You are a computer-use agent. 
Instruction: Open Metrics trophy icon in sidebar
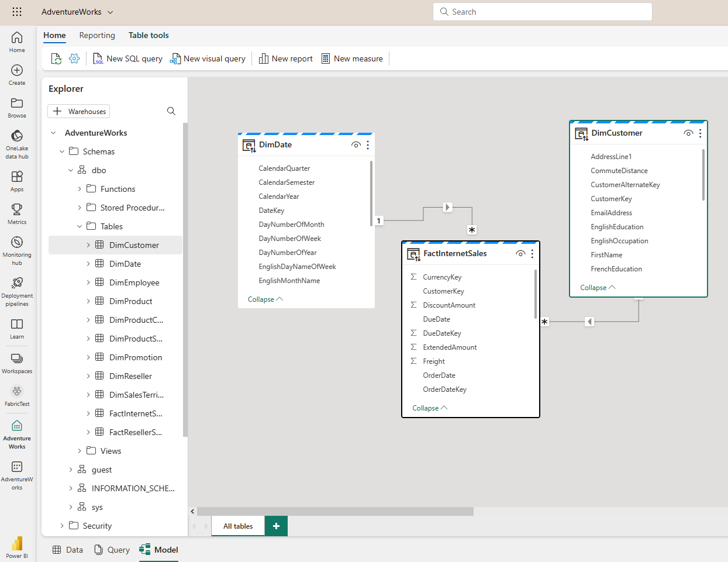(x=17, y=209)
